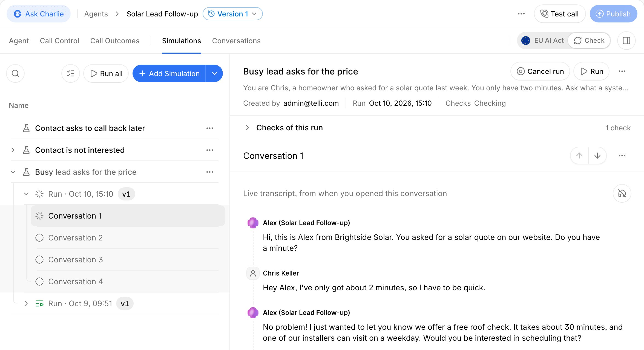Open options for 'Contact is not interested'

click(210, 150)
